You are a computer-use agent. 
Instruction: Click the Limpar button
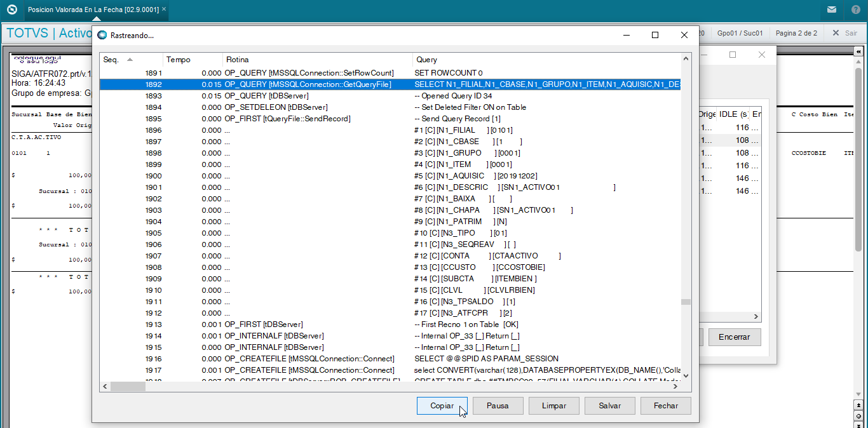pos(554,406)
